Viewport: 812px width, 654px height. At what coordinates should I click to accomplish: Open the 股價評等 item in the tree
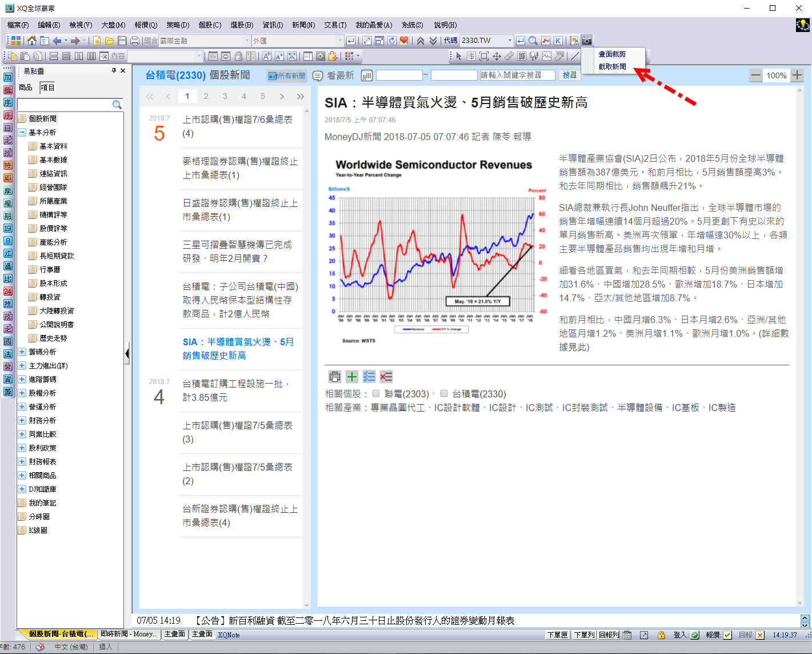pyautogui.click(x=53, y=228)
